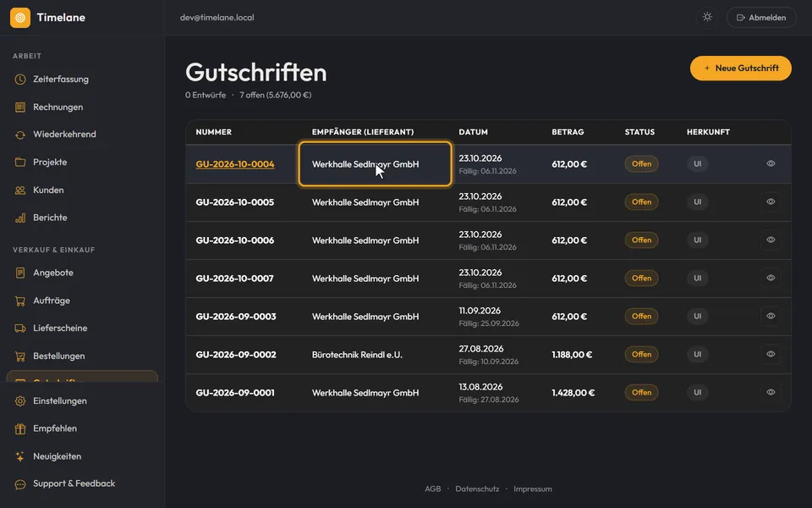Click the UI origin badge for GU-2026-09-0003

(x=698, y=316)
